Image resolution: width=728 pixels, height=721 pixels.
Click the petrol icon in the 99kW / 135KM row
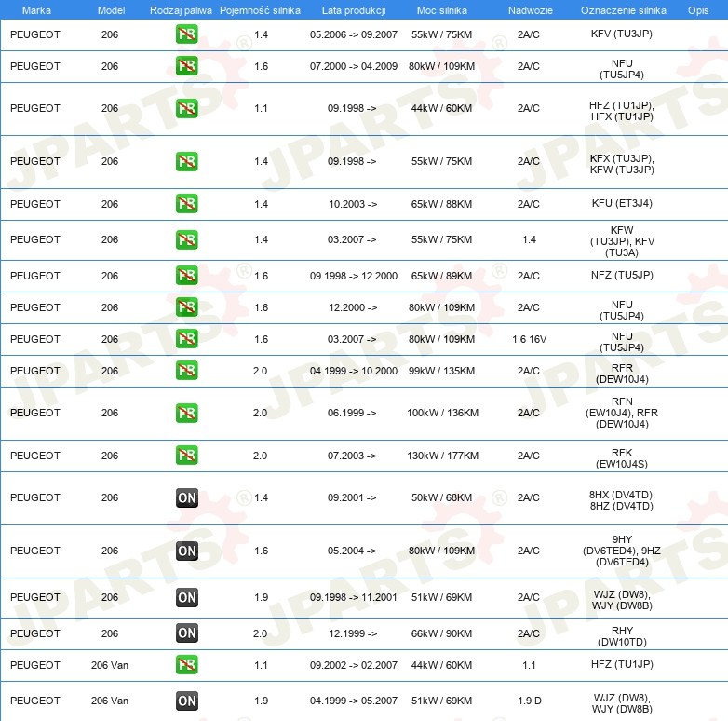pyautogui.click(x=186, y=371)
